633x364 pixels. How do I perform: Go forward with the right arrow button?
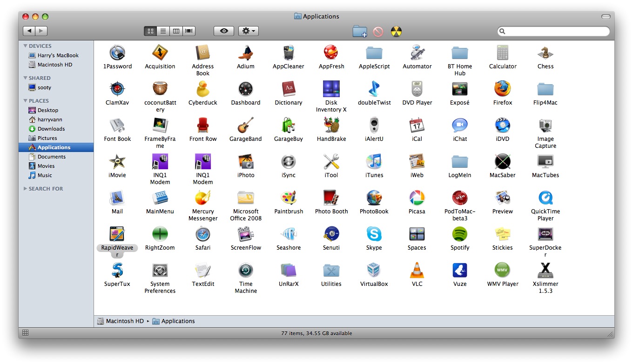pos(41,31)
